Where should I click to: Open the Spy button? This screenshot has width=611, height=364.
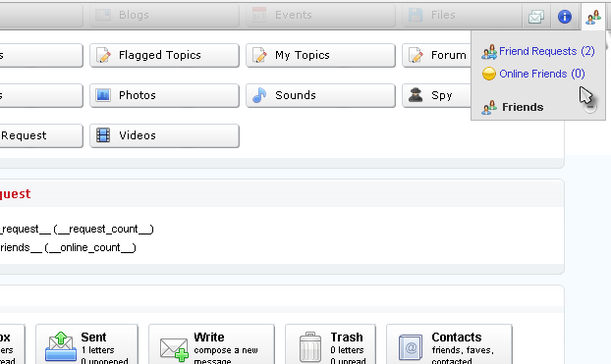pyautogui.click(x=436, y=95)
